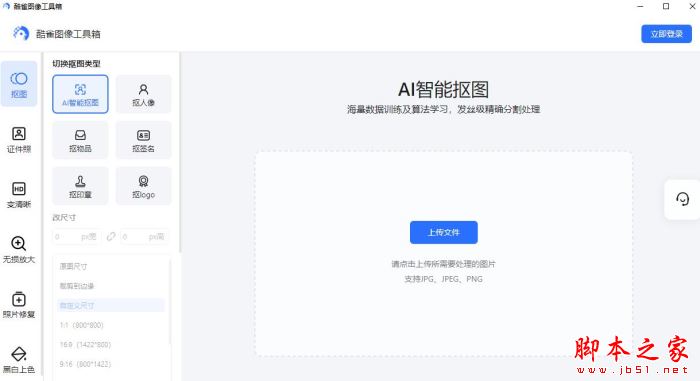The height and width of the screenshot is (381, 700).
Task: Select the AI智能抠图 cutout type
Action: coord(80,94)
